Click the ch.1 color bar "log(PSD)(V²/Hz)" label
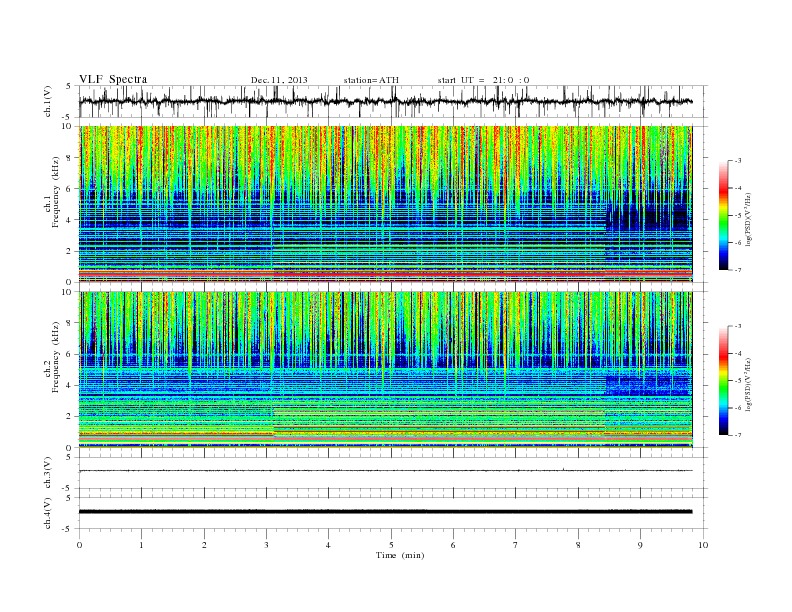 (749, 218)
